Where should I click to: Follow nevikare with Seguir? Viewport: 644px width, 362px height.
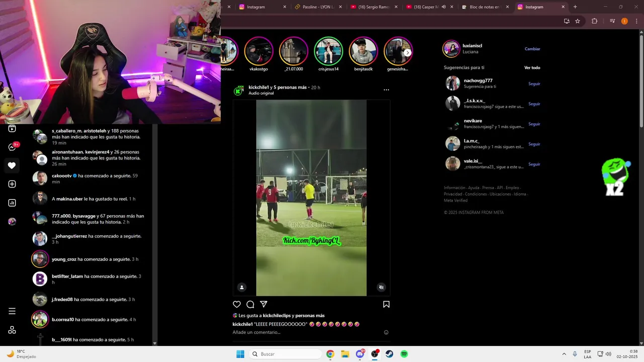[534, 124]
